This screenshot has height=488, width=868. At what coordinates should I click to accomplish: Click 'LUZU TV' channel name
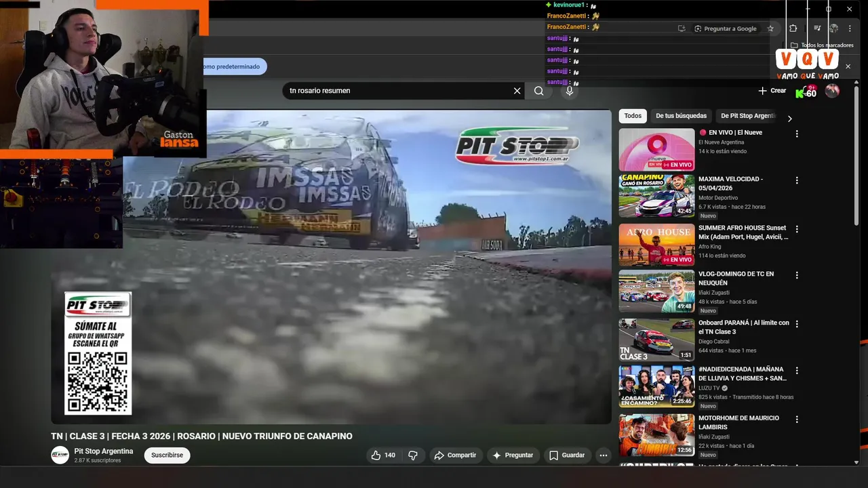(x=709, y=388)
